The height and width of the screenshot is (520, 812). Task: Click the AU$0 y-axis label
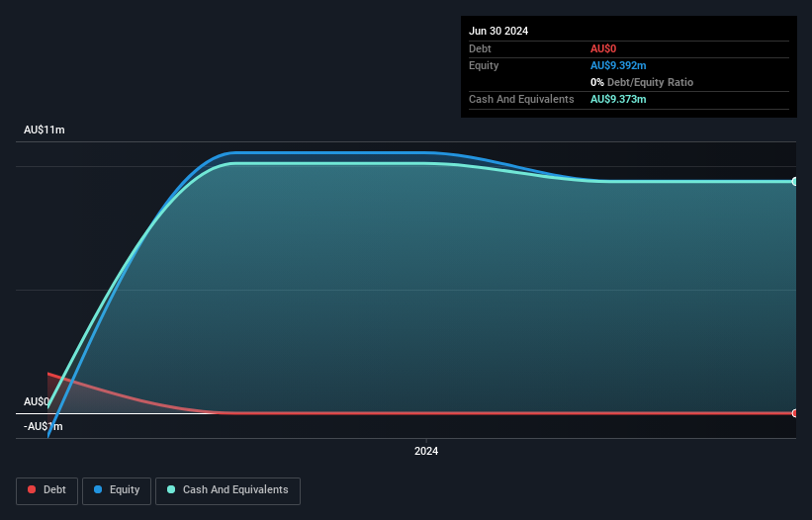coord(37,401)
